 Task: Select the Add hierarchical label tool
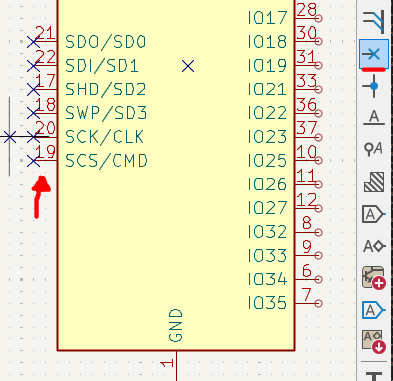point(374,246)
